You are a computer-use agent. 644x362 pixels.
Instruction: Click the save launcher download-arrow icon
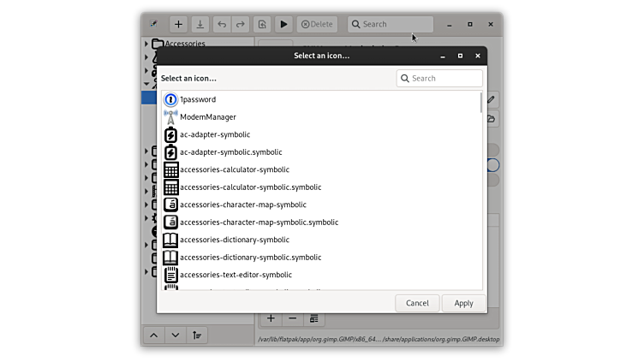click(200, 24)
